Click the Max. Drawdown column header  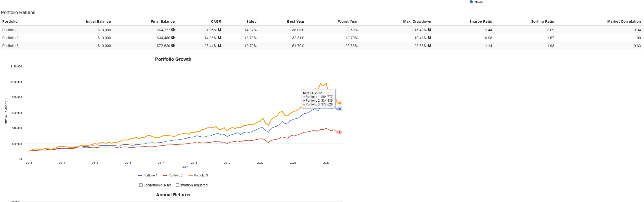click(x=417, y=21)
